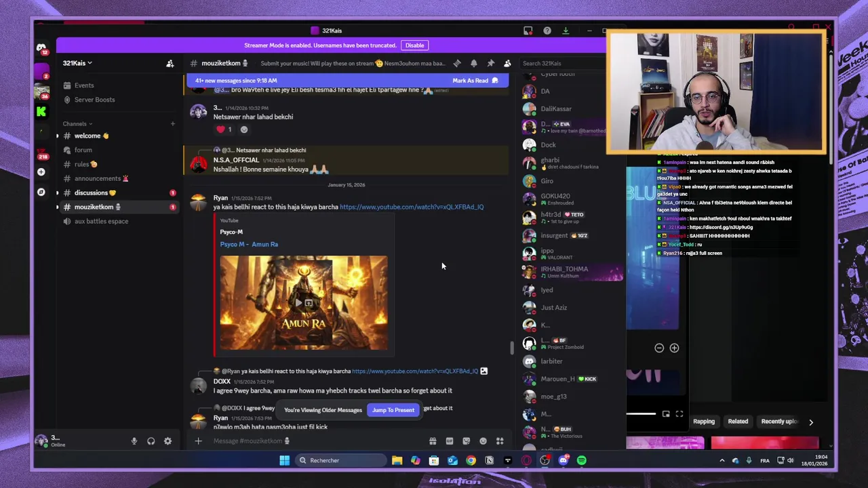Expand the 321Kais server name dropdown
Image resolution: width=868 pixels, height=488 pixels.
(77, 63)
